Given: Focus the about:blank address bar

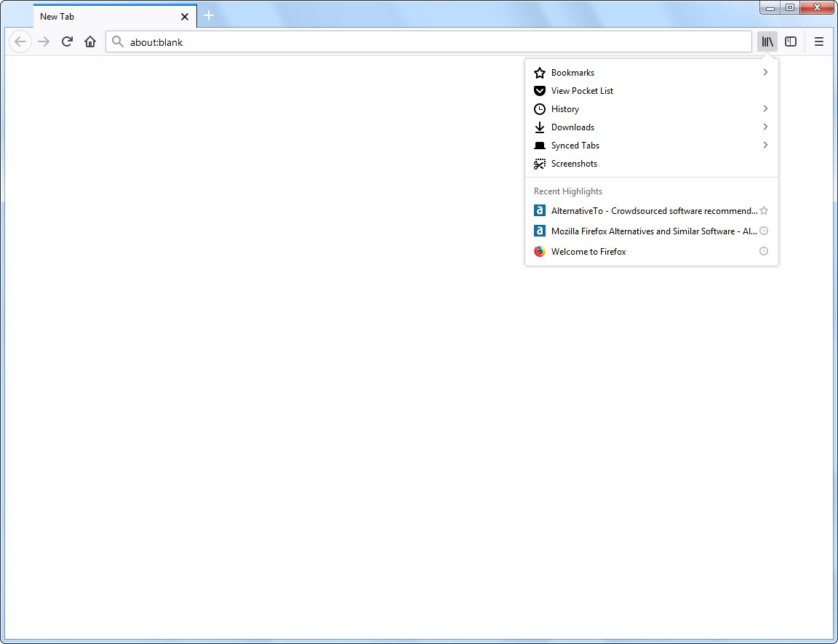Looking at the screenshot, I should coord(428,41).
